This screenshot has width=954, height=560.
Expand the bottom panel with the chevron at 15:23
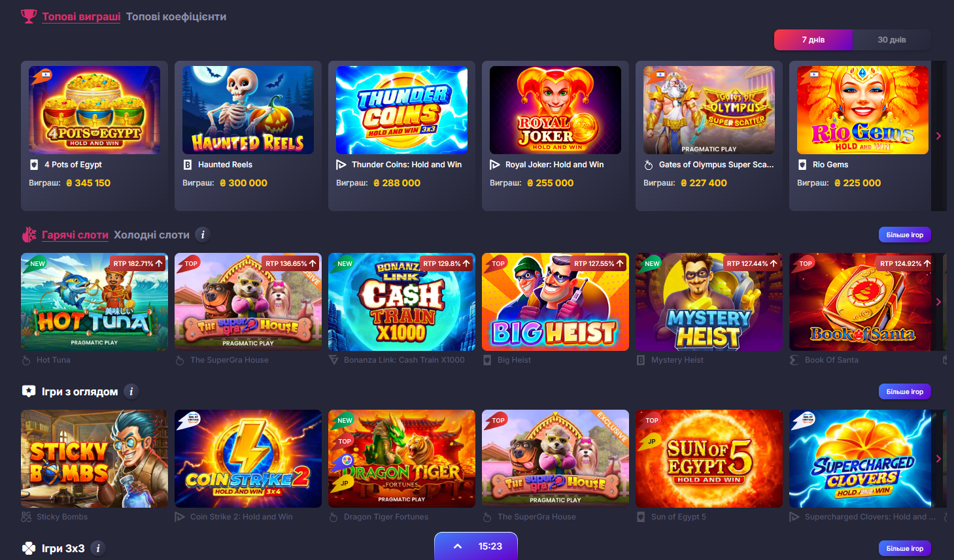pos(458,546)
